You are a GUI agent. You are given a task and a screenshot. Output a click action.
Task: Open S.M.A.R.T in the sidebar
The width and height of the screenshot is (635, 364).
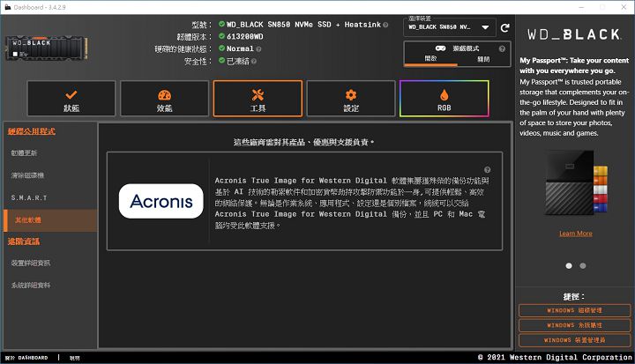tap(29, 197)
